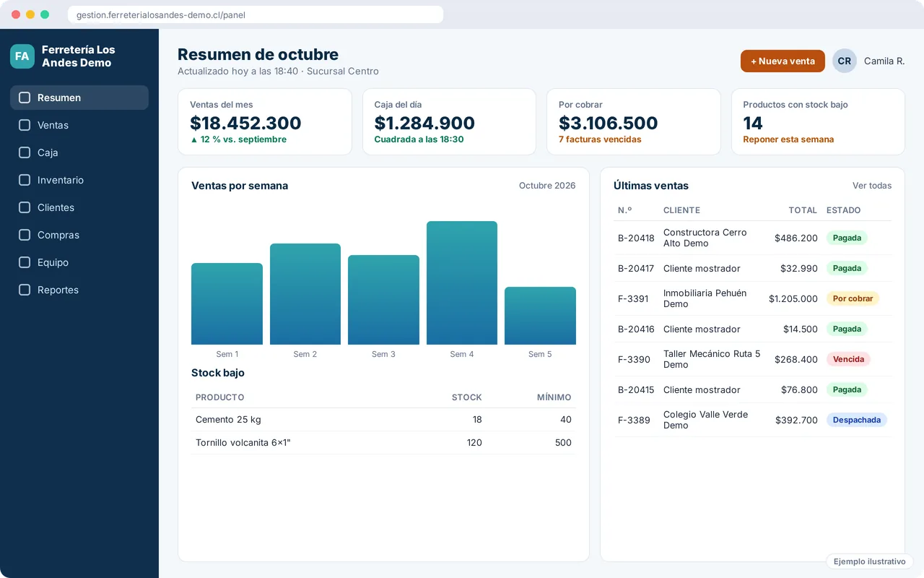Click the Equipo sidebar icon
The image size is (924, 578).
(x=25, y=262)
